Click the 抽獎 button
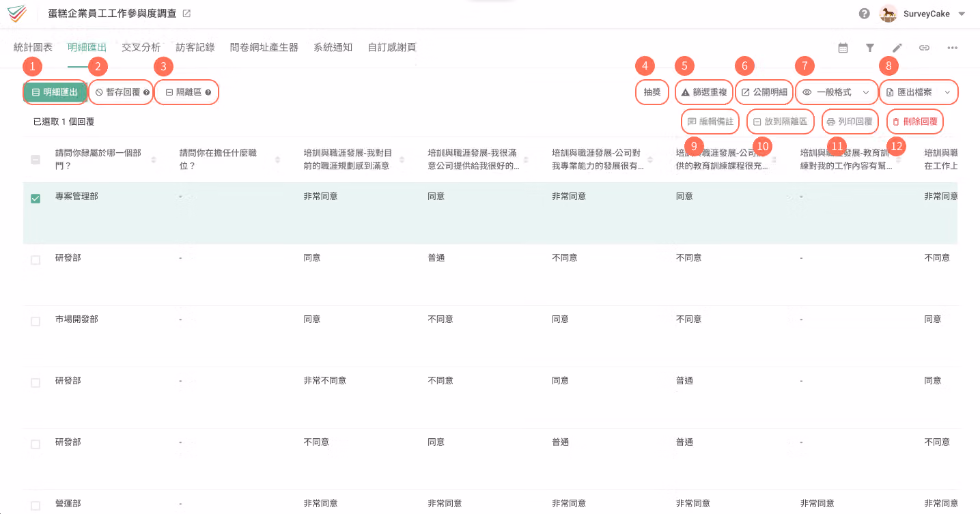Viewport: 980px width, 514px height. [x=652, y=92]
